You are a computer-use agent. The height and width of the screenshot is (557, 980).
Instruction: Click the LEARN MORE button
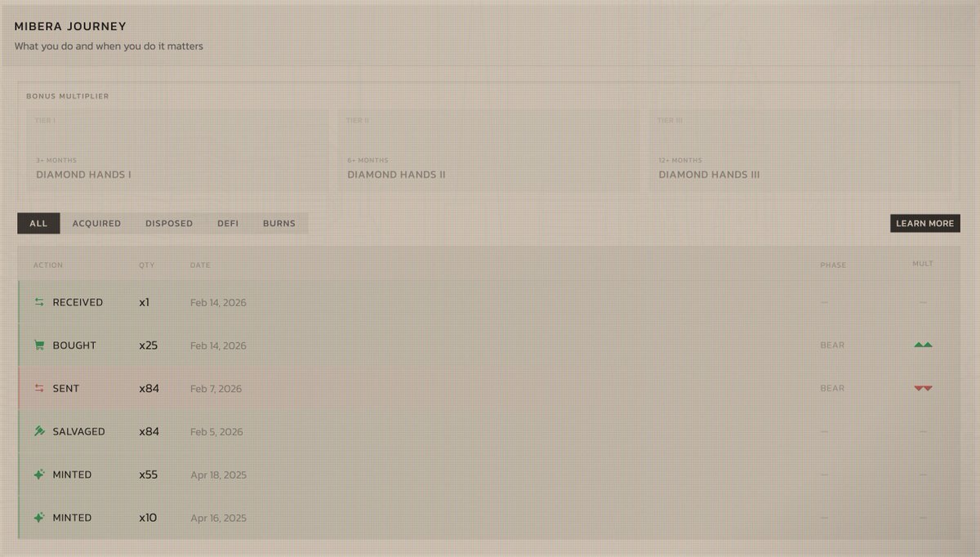point(924,223)
